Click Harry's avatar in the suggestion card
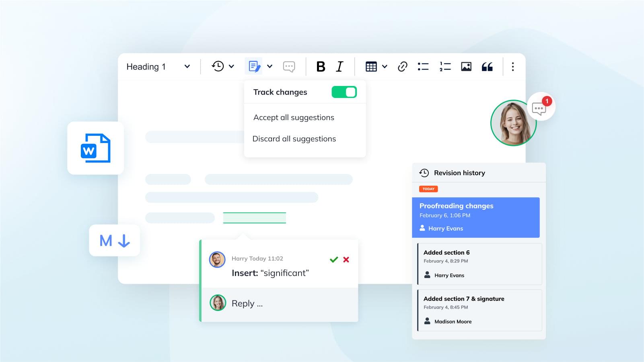Screen dimensions: 644x362 click(x=217, y=260)
